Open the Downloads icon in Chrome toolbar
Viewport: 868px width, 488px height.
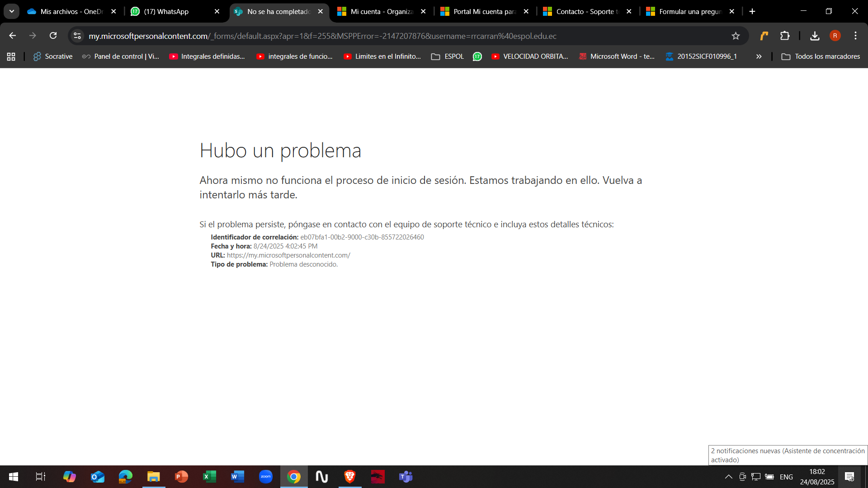pyautogui.click(x=815, y=36)
